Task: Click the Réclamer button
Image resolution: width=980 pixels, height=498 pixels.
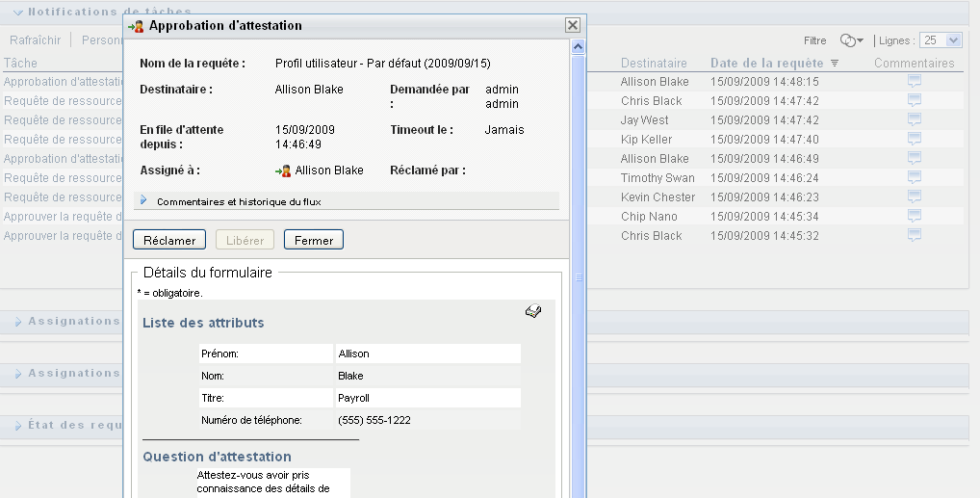Action: [x=169, y=240]
